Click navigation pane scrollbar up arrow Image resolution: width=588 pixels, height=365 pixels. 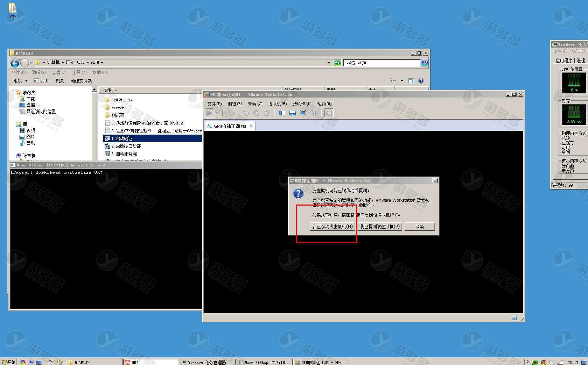(x=94, y=90)
